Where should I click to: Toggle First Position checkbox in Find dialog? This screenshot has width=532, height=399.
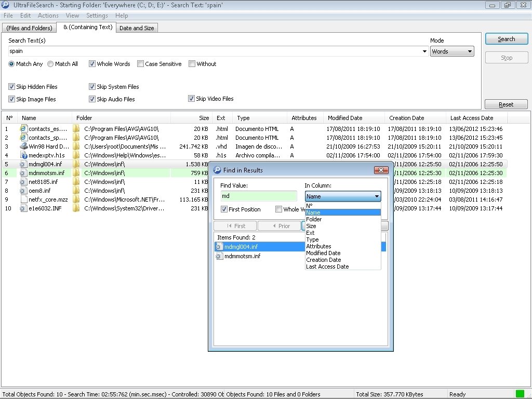(x=224, y=209)
